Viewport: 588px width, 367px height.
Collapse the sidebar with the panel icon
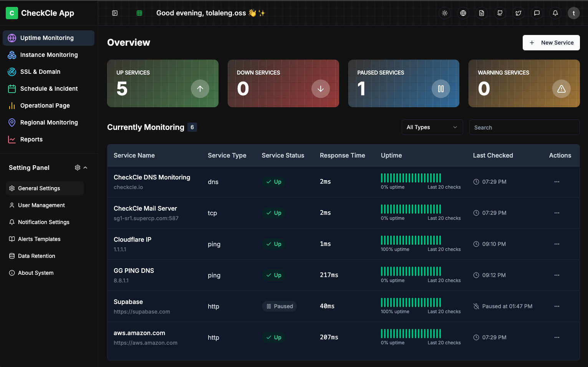point(114,13)
